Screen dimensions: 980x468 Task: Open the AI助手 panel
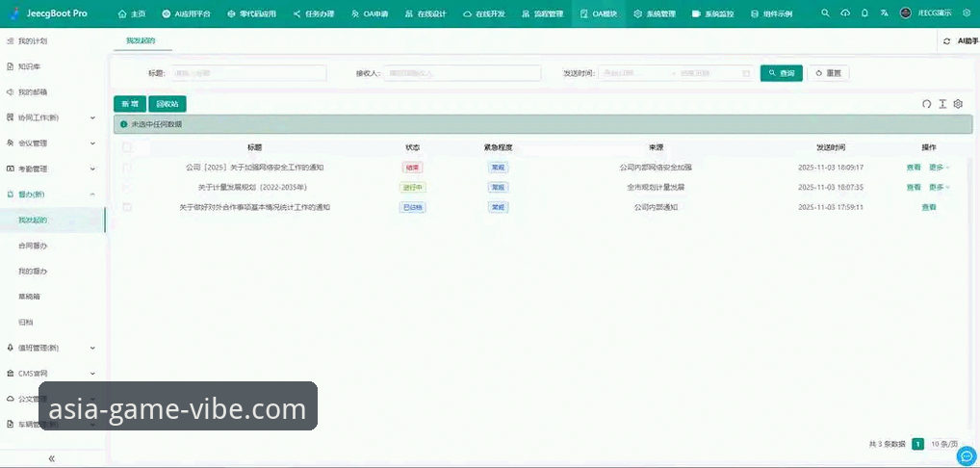coord(967,41)
